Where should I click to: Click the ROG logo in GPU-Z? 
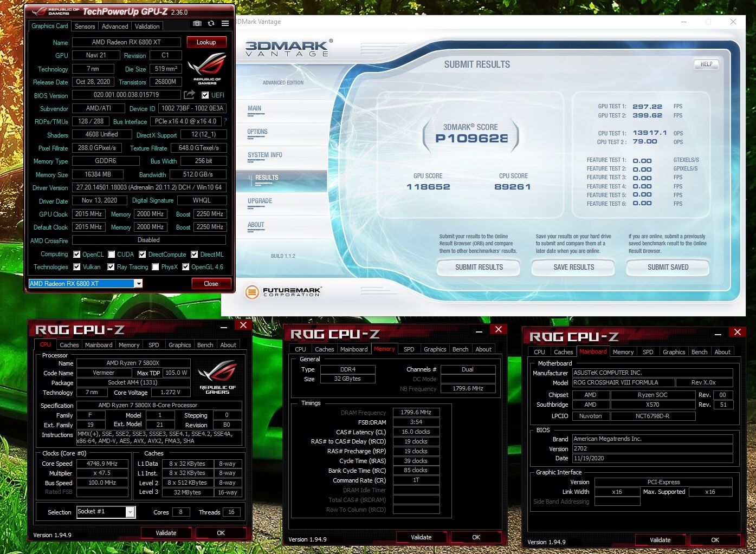coord(207,69)
